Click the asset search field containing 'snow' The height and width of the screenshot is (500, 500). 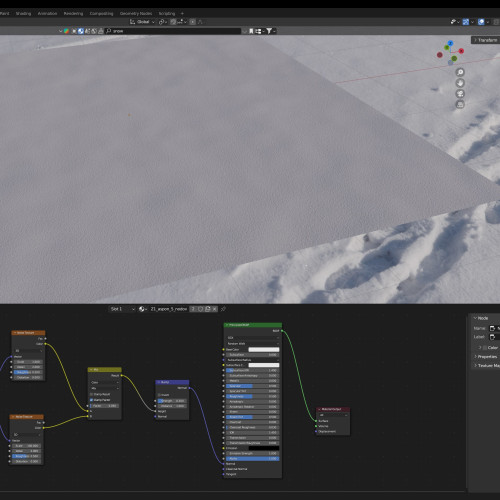pos(173,31)
